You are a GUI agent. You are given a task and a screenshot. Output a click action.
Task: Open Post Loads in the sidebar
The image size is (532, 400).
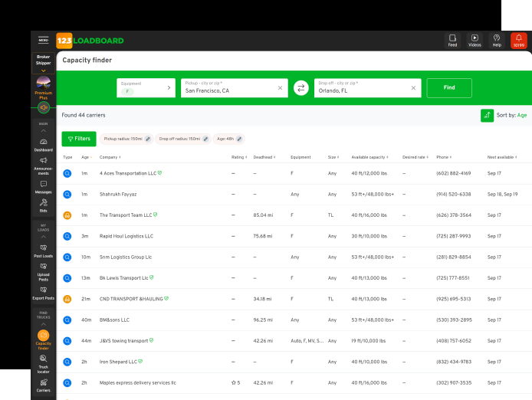point(44,251)
